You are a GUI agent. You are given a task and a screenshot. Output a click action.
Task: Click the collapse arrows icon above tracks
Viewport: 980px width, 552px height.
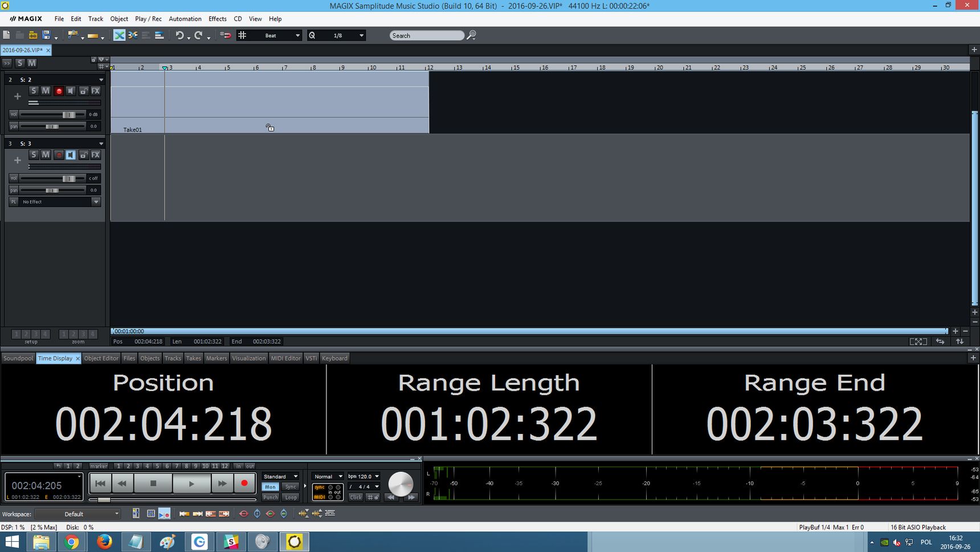7,63
